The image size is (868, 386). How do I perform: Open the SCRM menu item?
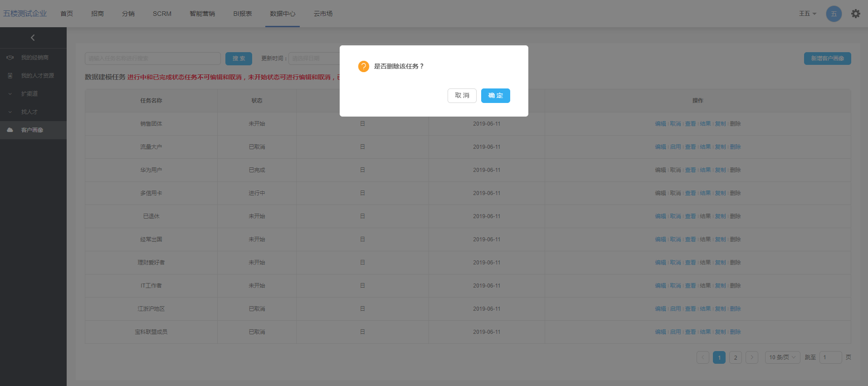pyautogui.click(x=162, y=14)
